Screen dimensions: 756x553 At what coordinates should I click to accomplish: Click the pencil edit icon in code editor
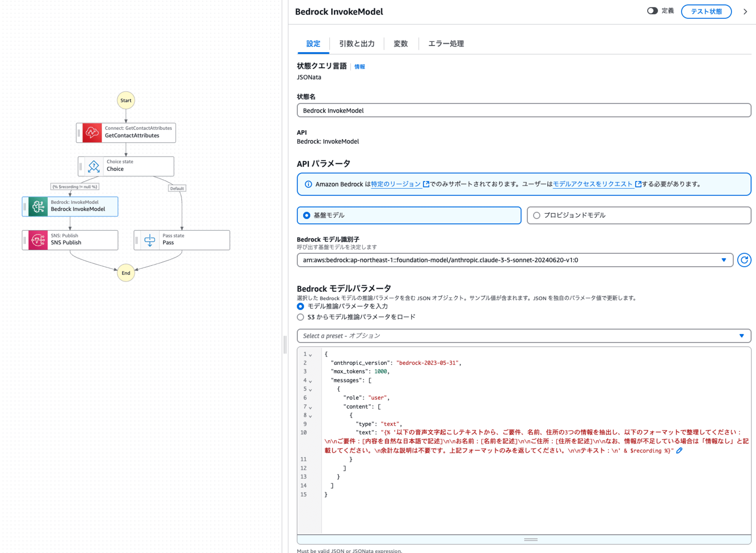pyautogui.click(x=679, y=450)
